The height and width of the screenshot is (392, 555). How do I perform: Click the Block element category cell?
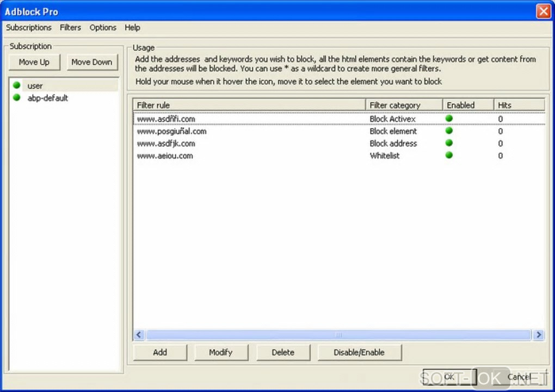(393, 131)
